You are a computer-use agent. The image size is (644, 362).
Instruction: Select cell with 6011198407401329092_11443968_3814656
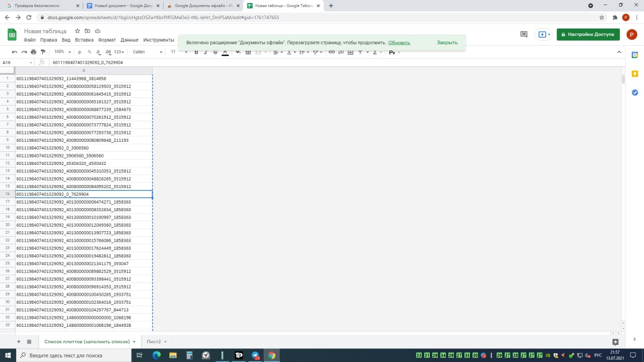click(84, 78)
